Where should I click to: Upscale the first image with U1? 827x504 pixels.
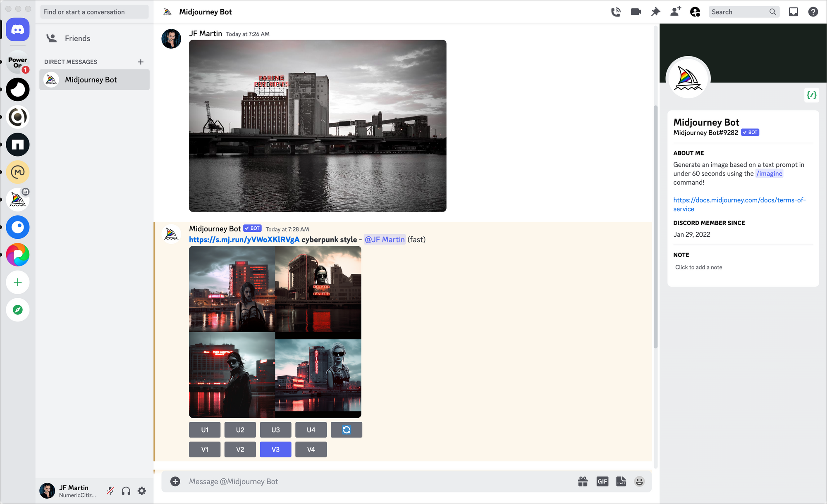[204, 430]
